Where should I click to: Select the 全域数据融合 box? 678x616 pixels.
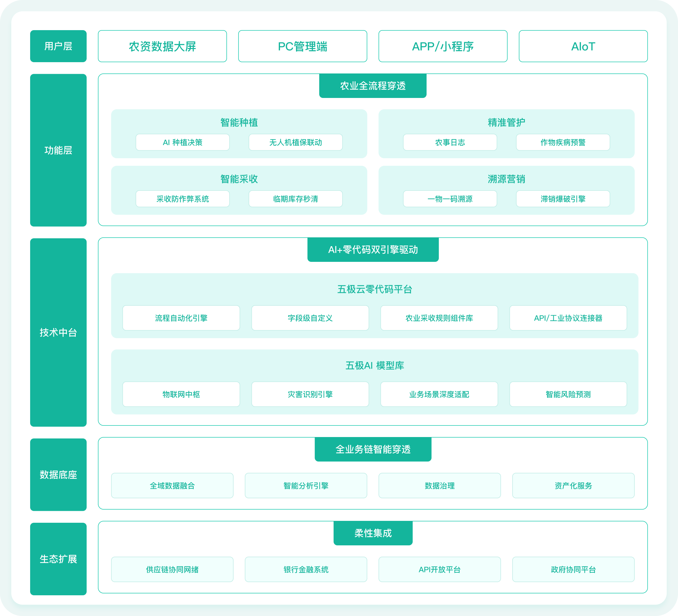point(172,485)
